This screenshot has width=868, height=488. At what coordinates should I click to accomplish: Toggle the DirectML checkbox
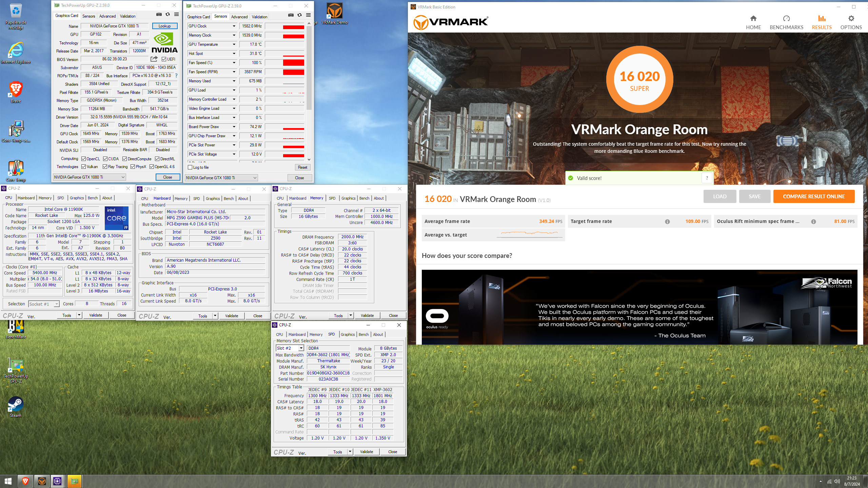point(157,159)
